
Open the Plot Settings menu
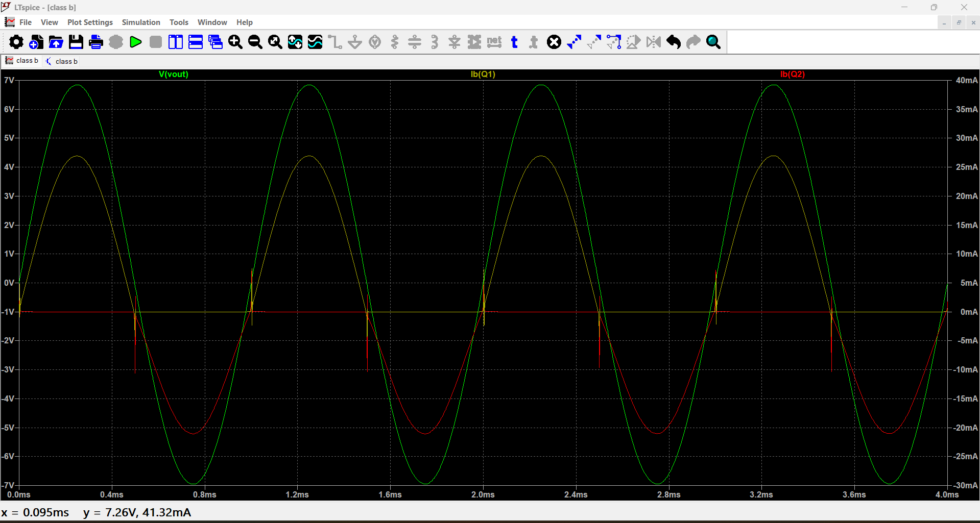click(90, 22)
